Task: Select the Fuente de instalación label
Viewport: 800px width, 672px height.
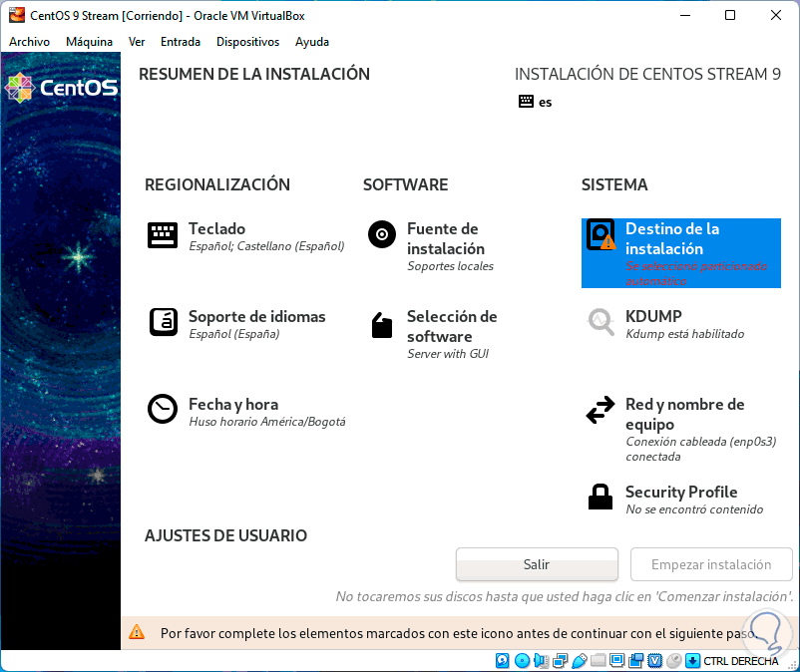Action: coord(446,238)
